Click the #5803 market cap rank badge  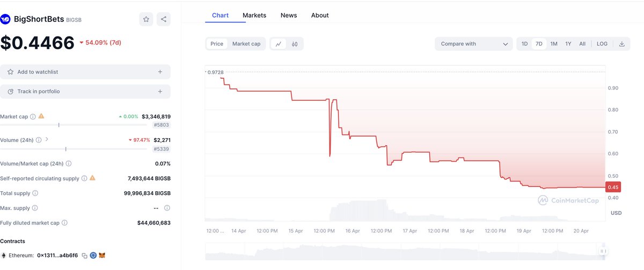(162, 125)
